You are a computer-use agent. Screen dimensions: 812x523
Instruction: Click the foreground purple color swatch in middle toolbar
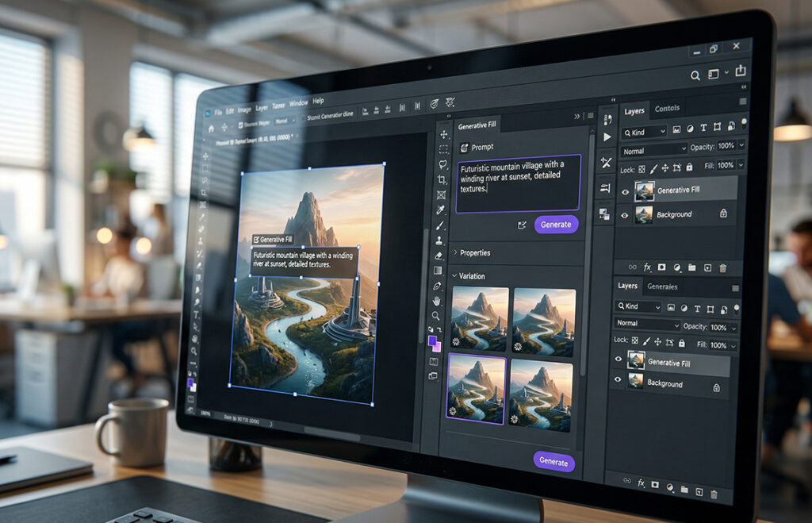click(x=431, y=340)
